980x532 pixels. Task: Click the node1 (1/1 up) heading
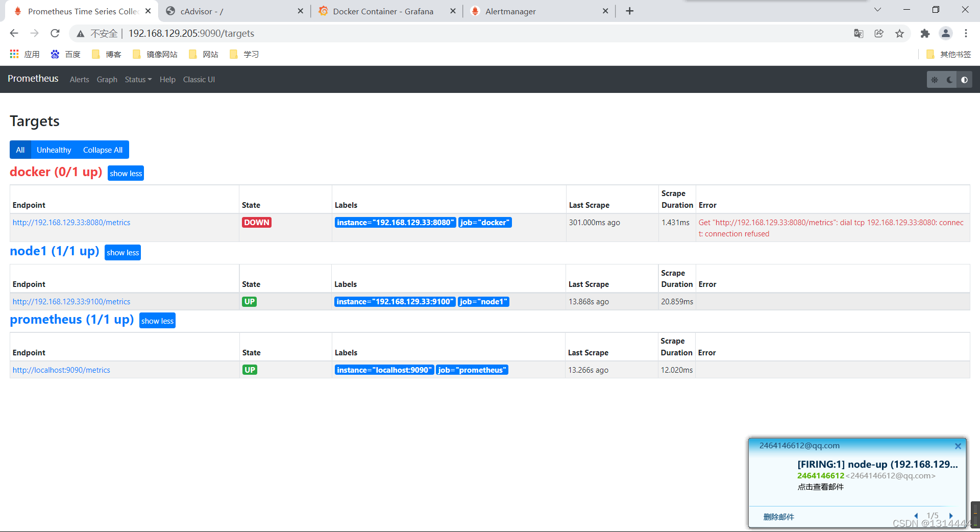[55, 251]
